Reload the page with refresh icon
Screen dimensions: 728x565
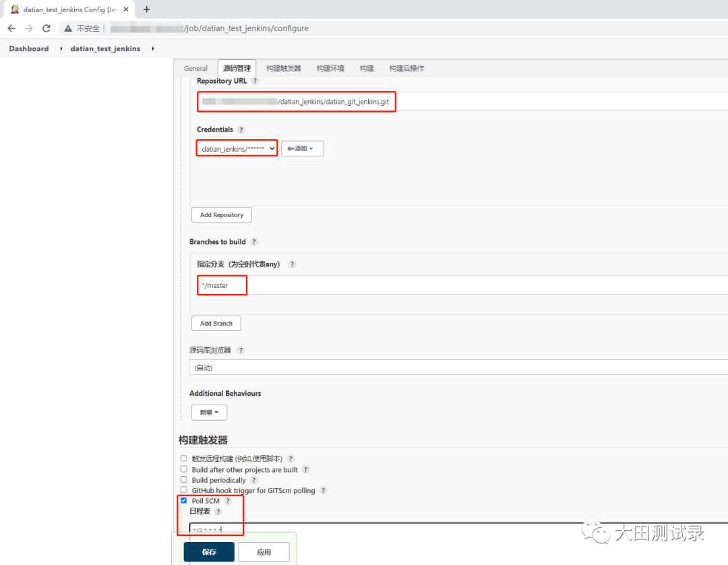pos(47,28)
